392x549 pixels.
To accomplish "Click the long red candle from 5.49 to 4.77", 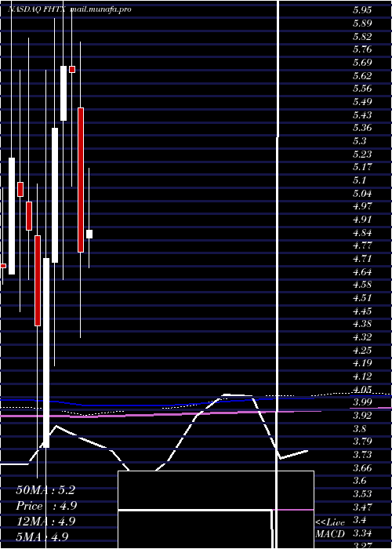I will tap(81, 180).
